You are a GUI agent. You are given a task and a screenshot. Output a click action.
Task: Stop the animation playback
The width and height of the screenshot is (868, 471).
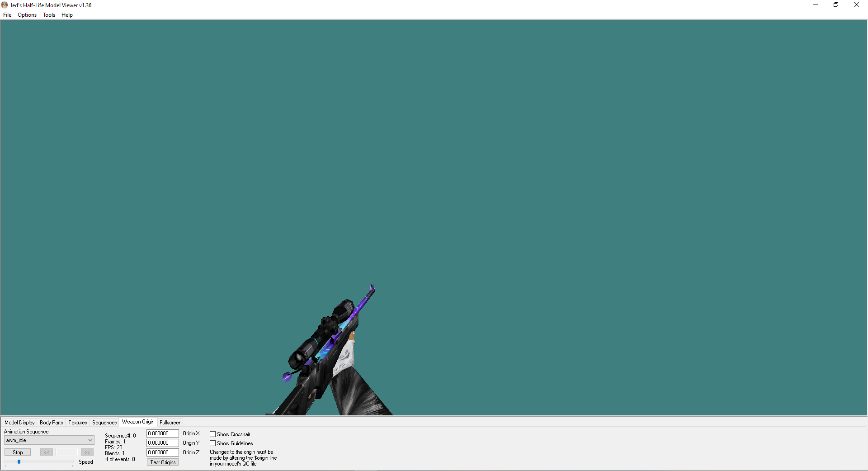(x=18, y=452)
